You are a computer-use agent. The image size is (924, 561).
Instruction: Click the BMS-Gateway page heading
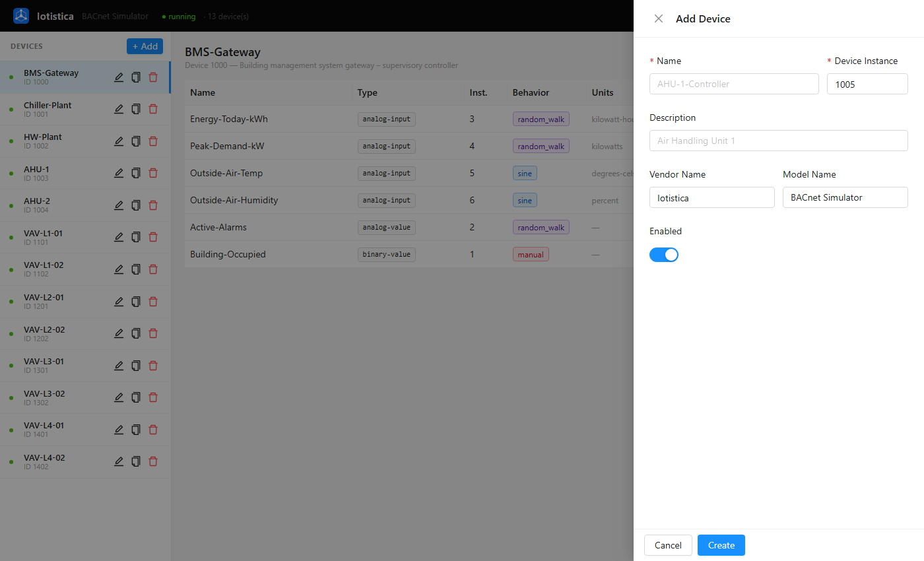(222, 52)
